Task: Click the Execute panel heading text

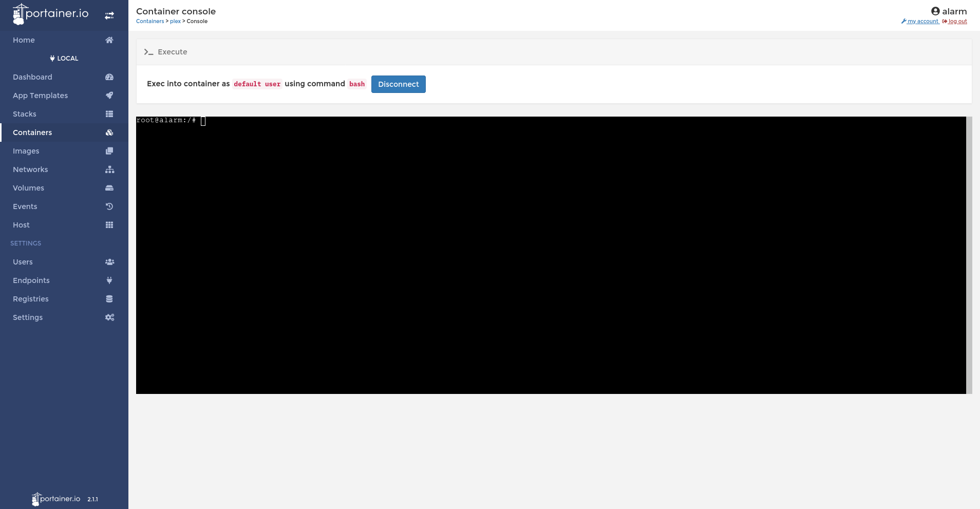Action: click(173, 52)
